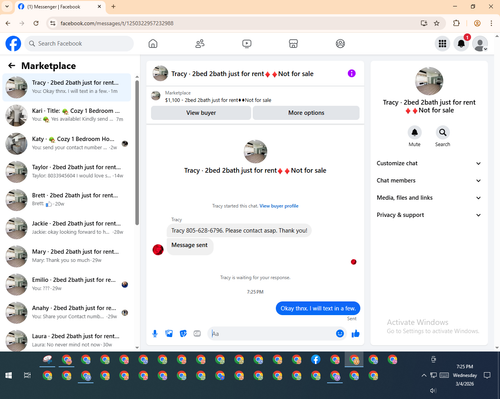The width and height of the screenshot is (500, 399).
Task: Open the Groups icon in top navigation
Action: pos(340,44)
